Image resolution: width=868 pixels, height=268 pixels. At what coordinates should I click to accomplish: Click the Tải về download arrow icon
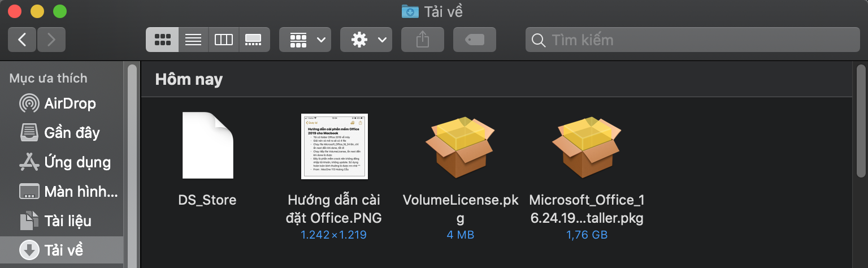[29, 249]
